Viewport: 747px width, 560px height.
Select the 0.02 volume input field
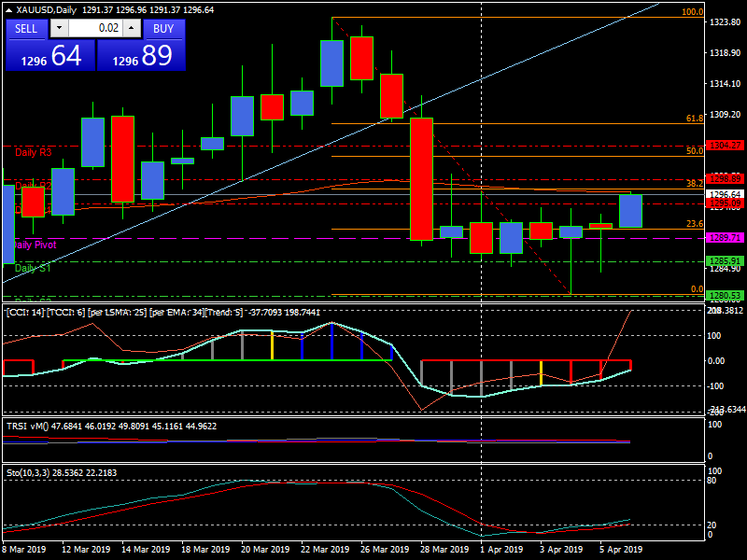click(x=95, y=29)
